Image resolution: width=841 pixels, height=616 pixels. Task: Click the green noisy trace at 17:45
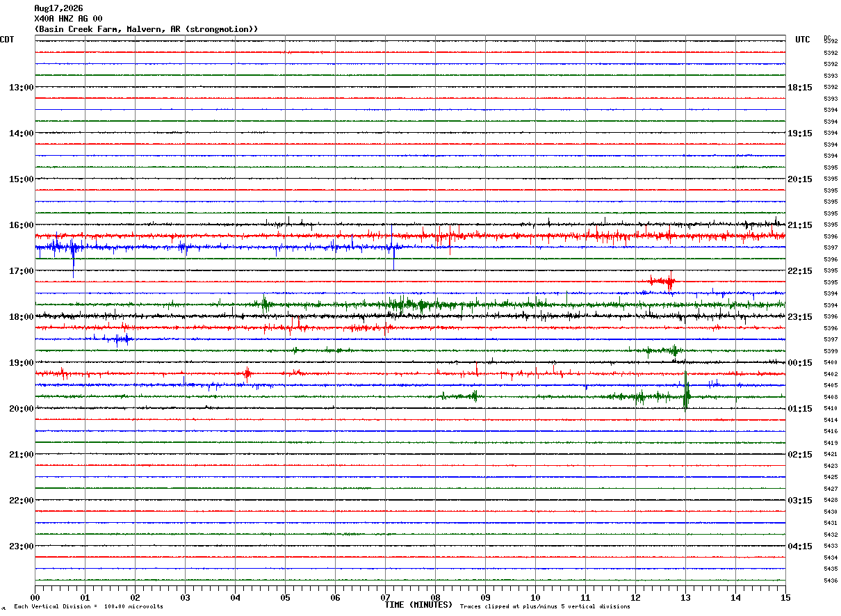410,305
